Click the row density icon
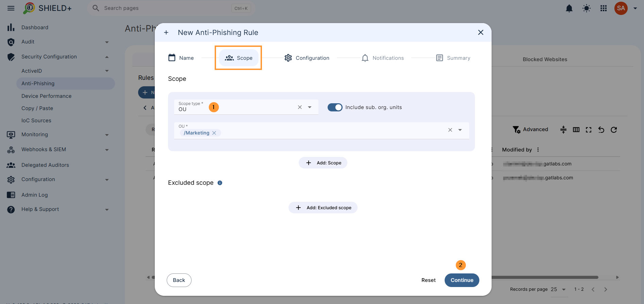 pyautogui.click(x=563, y=129)
